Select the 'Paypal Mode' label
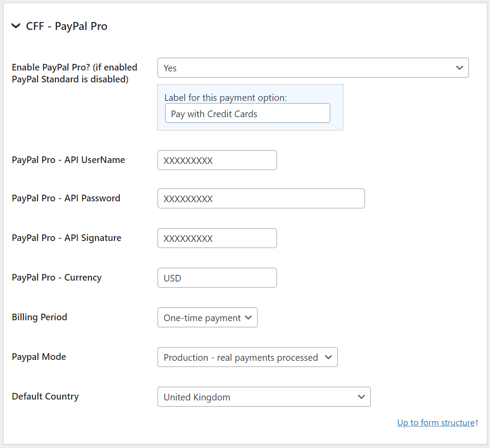 pyautogui.click(x=39, y=357)
